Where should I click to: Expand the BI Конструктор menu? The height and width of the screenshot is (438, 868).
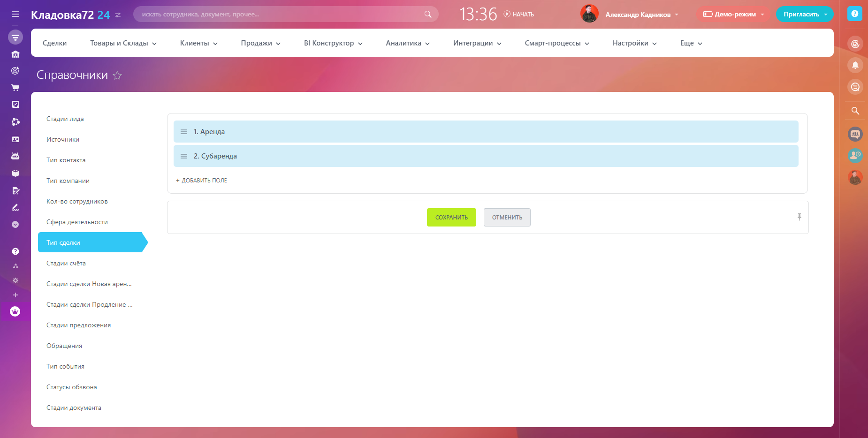(334, 43)
